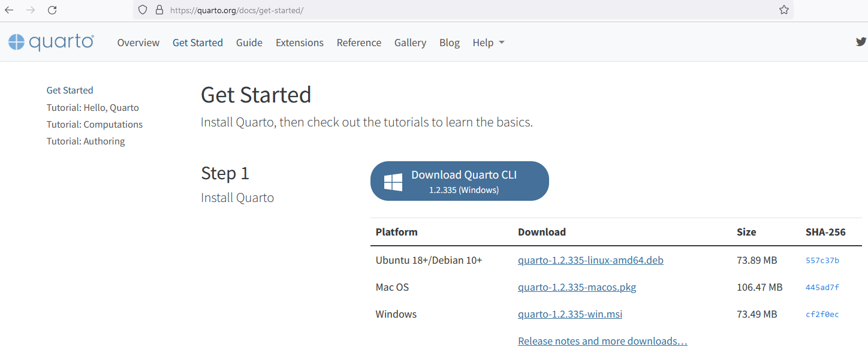The image size is (868, 356).
Task: Open Tutorial: Computations sidebar link
Action: (x=95, y=125)
